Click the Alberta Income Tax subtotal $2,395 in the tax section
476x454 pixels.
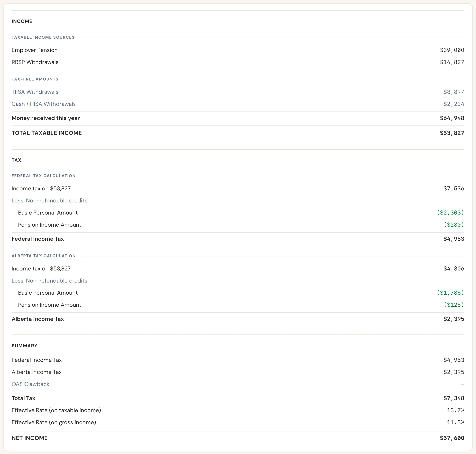(x=453, y=319)
